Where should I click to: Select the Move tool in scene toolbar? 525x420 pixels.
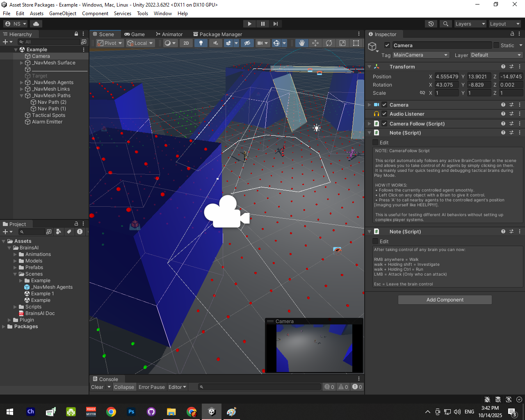click(x=315, y=43)
